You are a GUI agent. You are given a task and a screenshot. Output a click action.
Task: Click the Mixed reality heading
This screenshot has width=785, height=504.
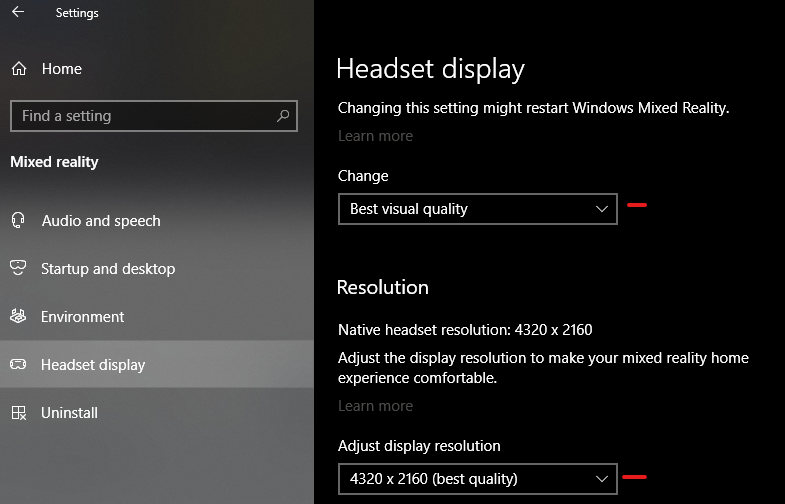click(55, 162)
